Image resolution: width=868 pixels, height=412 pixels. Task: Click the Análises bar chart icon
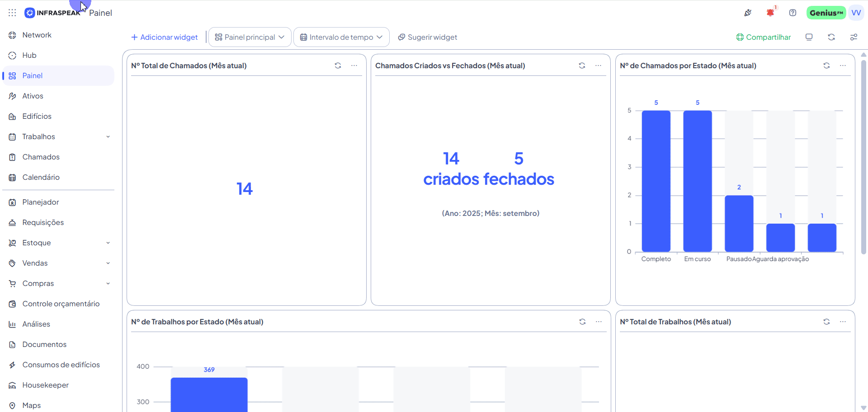pos(12,324)
